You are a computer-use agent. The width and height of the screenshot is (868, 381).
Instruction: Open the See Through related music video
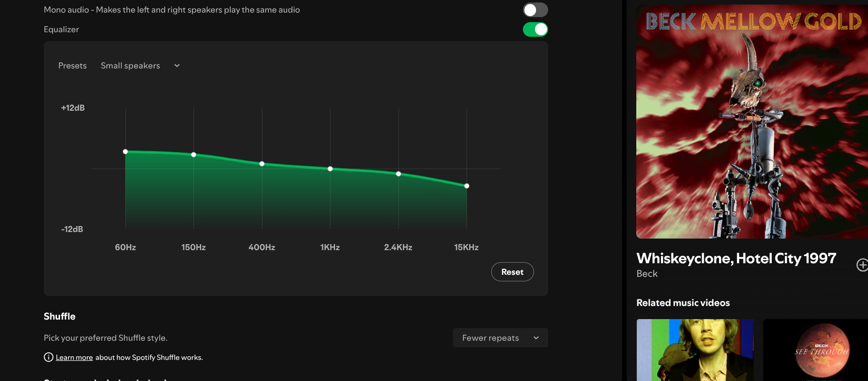[x=816, y=350]
